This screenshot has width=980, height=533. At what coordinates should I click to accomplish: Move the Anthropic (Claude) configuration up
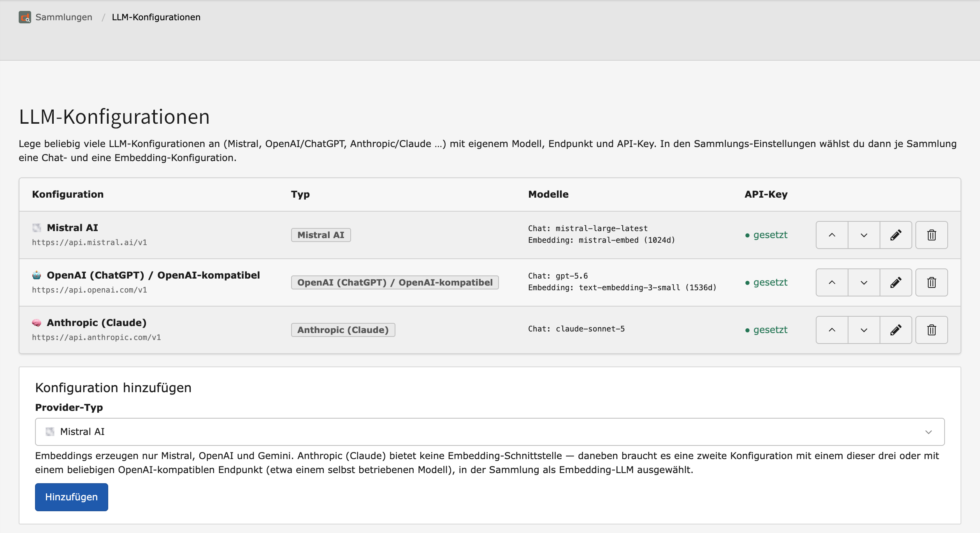(x=832, y=330)
